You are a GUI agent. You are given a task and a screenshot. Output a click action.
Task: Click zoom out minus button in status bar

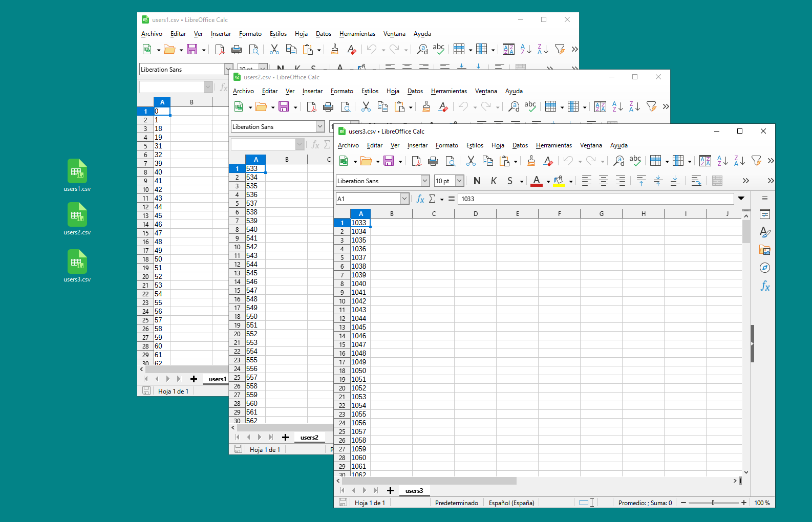pos(683,503)
